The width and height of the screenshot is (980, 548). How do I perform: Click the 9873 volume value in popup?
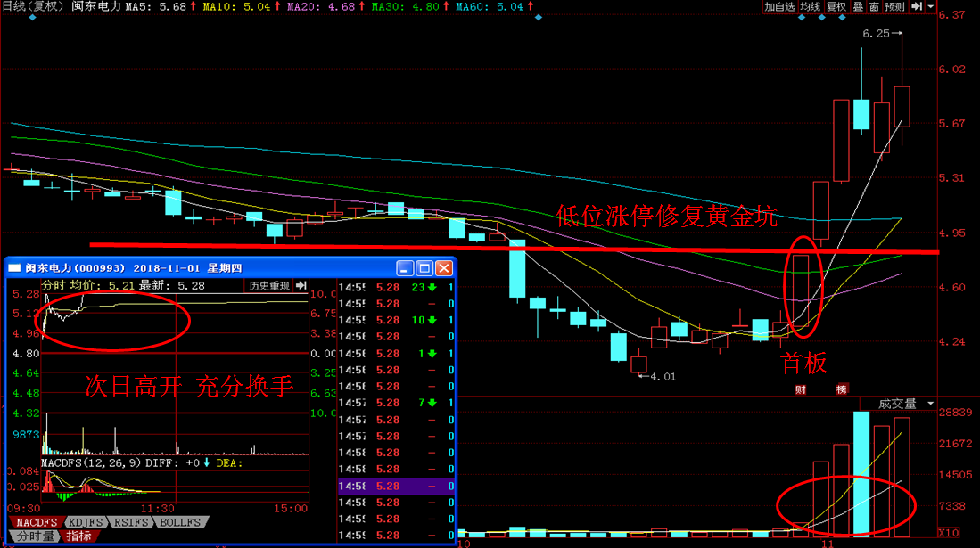26,434
